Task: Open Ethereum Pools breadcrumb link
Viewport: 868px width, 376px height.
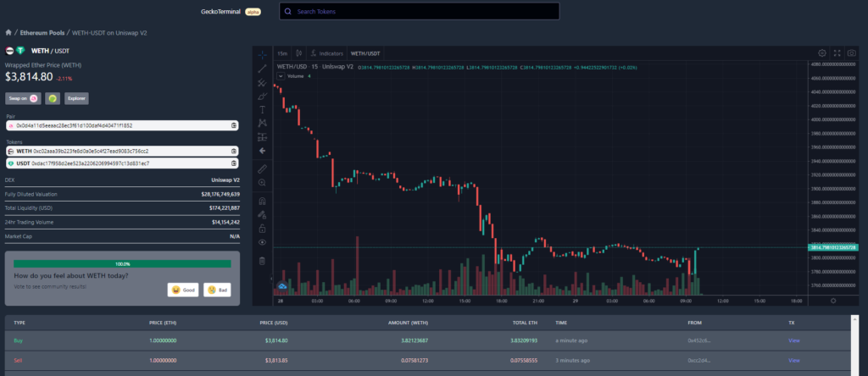Action: 42,33
